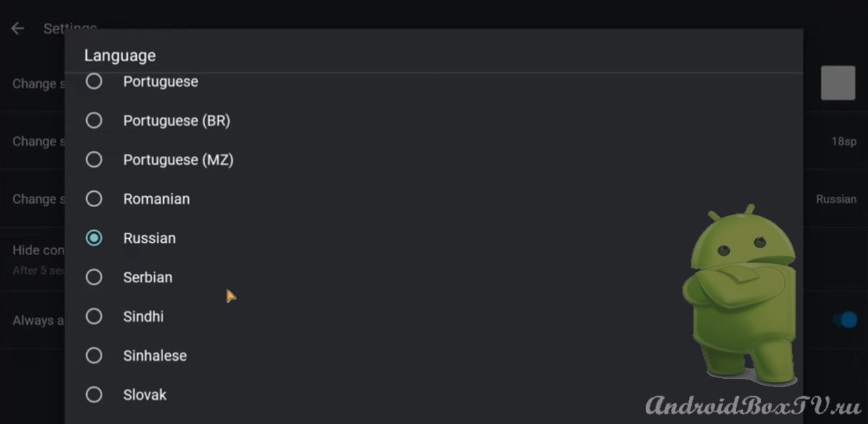Viewport: 868px width, 424px height.
Task: Click the gray color swatch square
Action: tap(838, 83)
